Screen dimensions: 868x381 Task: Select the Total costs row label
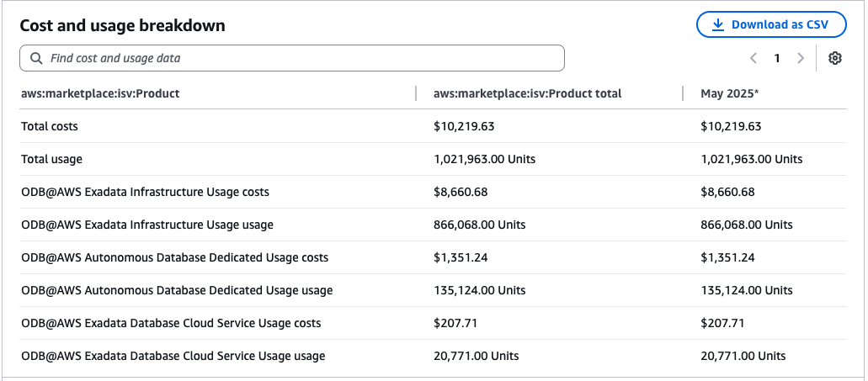coord(50,126)
